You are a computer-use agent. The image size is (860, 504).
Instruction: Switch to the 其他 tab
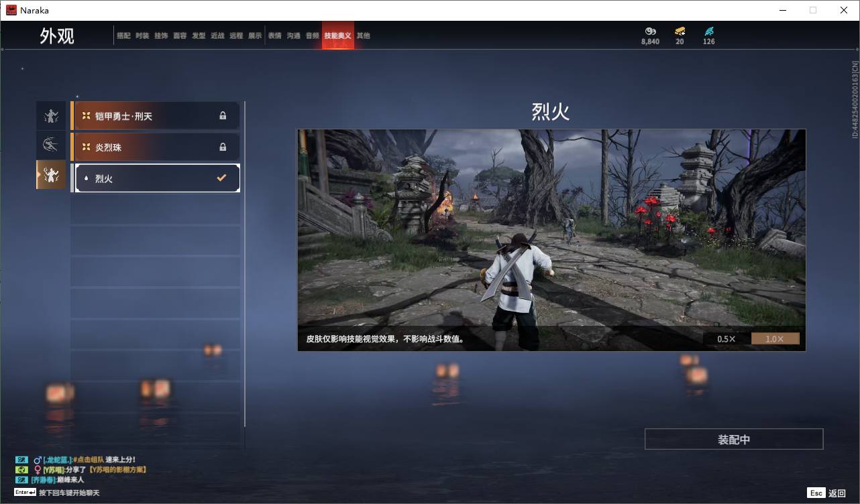point(364,36)
